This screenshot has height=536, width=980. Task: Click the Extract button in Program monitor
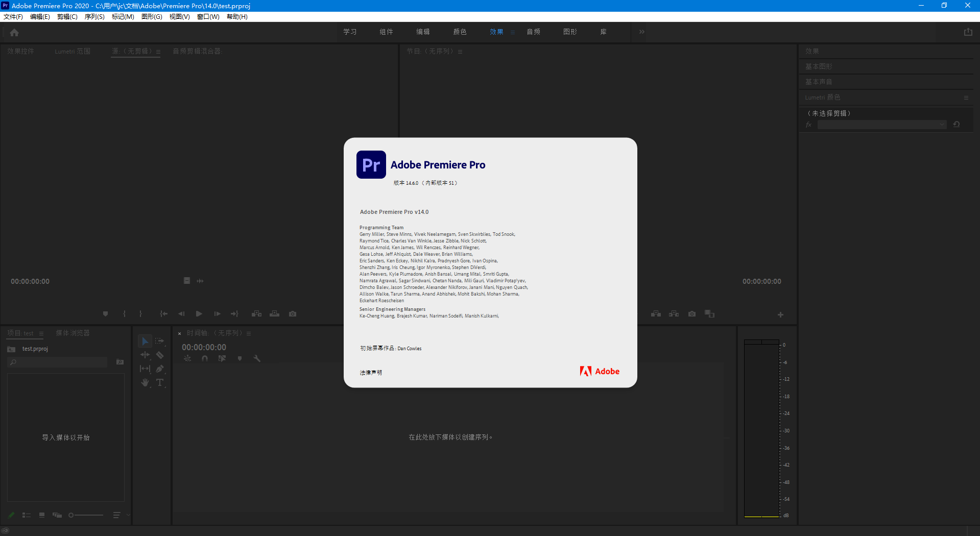point(674,314)
